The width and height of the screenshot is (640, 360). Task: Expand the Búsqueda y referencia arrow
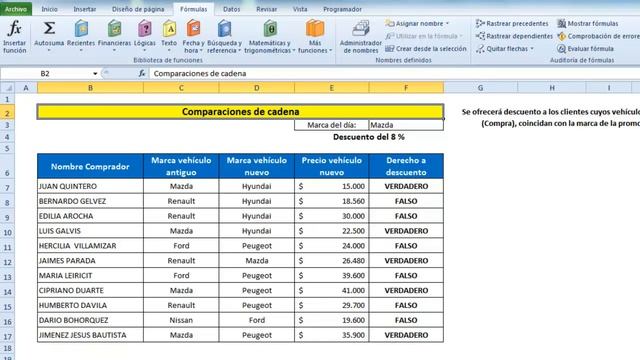(240, 51)
